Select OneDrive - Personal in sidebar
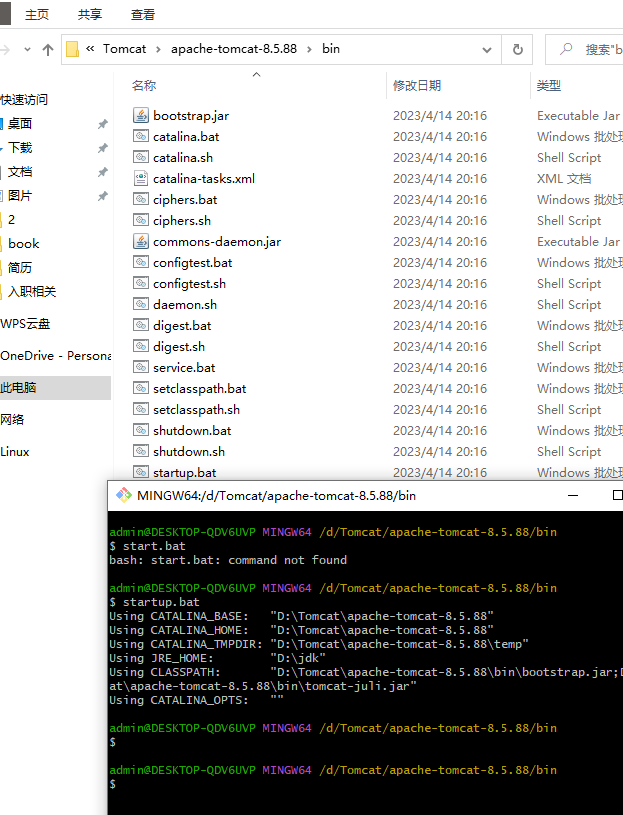Screen dimensions: 623x815 [56, 356]
